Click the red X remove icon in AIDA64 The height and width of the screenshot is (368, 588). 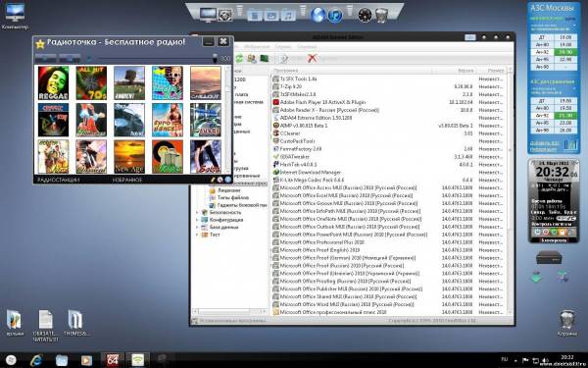tap(312, 58)
